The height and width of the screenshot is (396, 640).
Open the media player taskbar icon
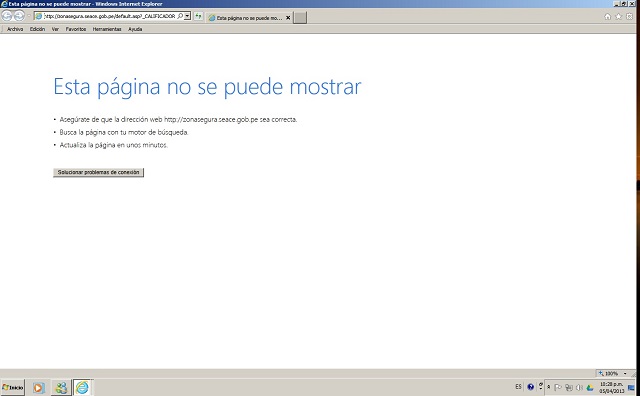[38, 387]
